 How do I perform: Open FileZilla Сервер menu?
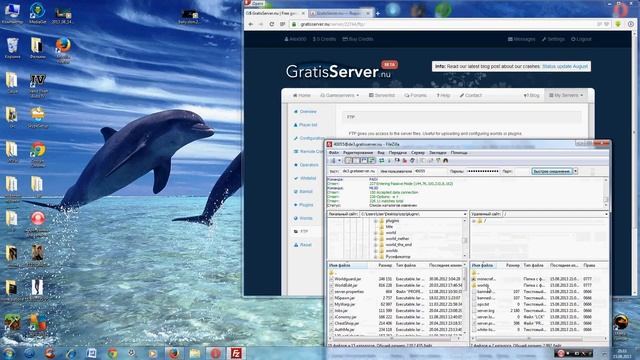pyautogui.click(x=418, y=153)
